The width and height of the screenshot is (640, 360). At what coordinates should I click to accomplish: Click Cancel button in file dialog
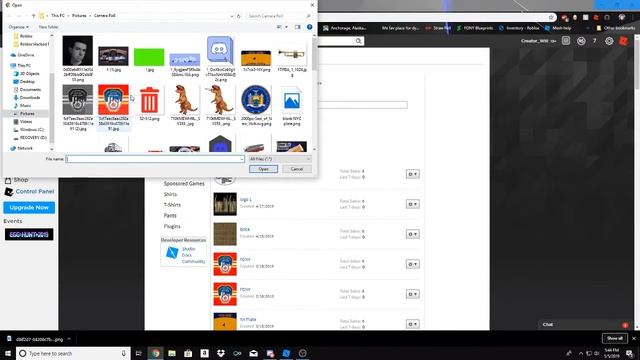pyautogui.click(x=297, y=169)
